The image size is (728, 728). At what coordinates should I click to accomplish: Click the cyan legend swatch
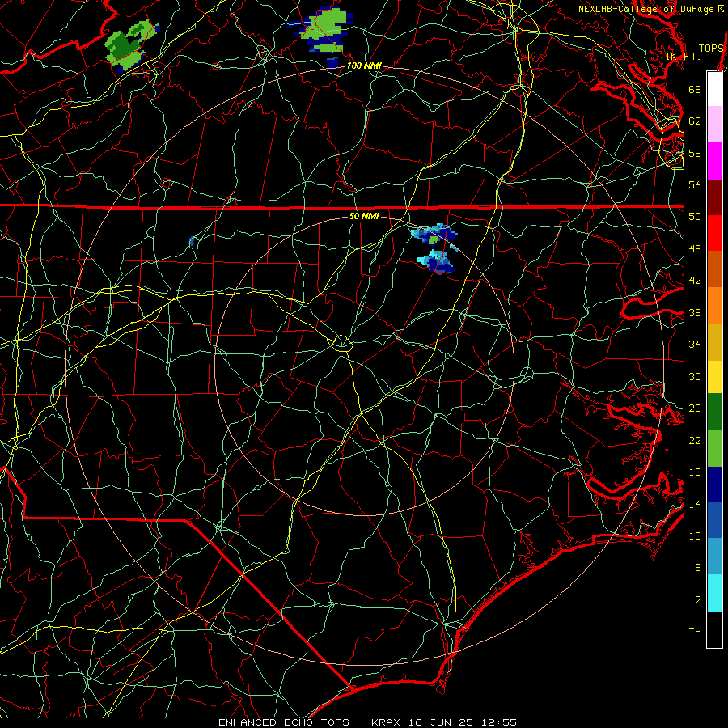pos(714,593)
